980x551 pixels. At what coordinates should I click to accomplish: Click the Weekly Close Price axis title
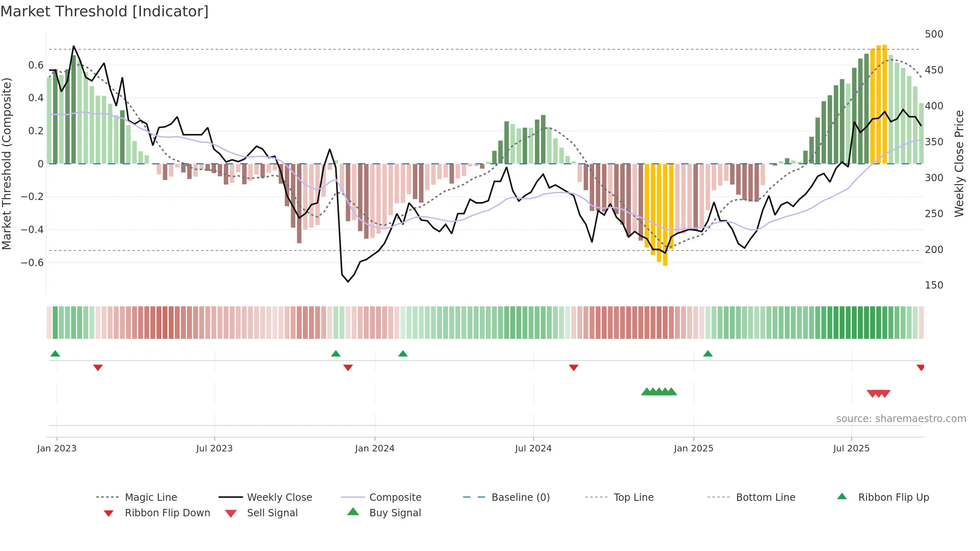959,163
